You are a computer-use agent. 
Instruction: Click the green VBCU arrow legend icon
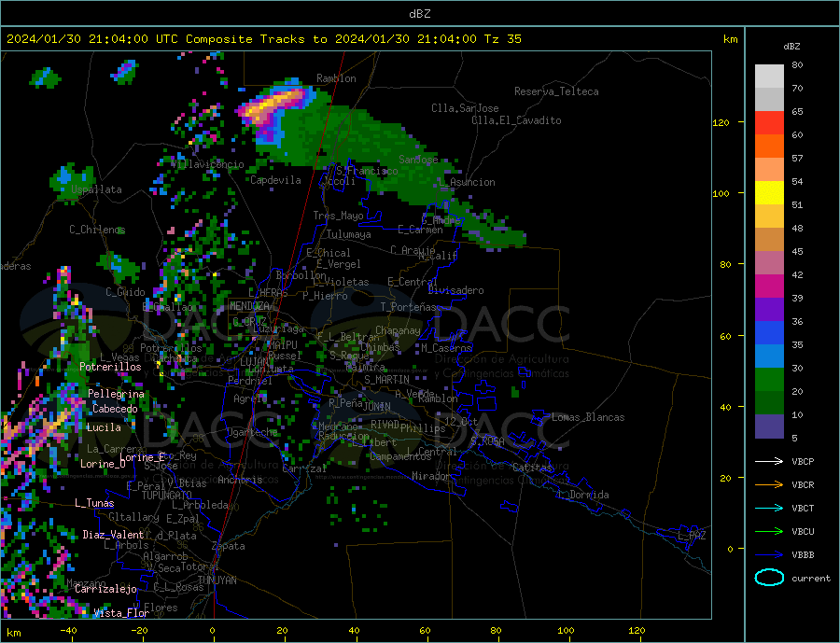[x=769, y=532]
